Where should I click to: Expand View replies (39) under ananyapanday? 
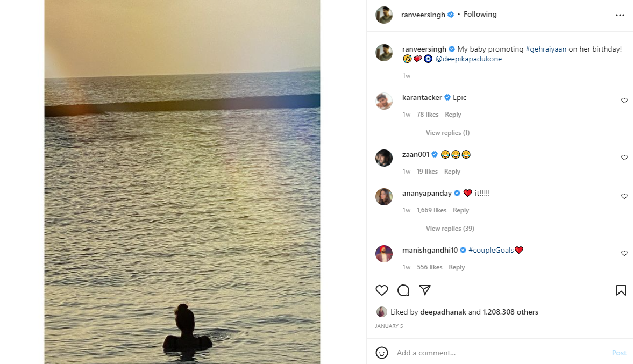tap(450, 229)
